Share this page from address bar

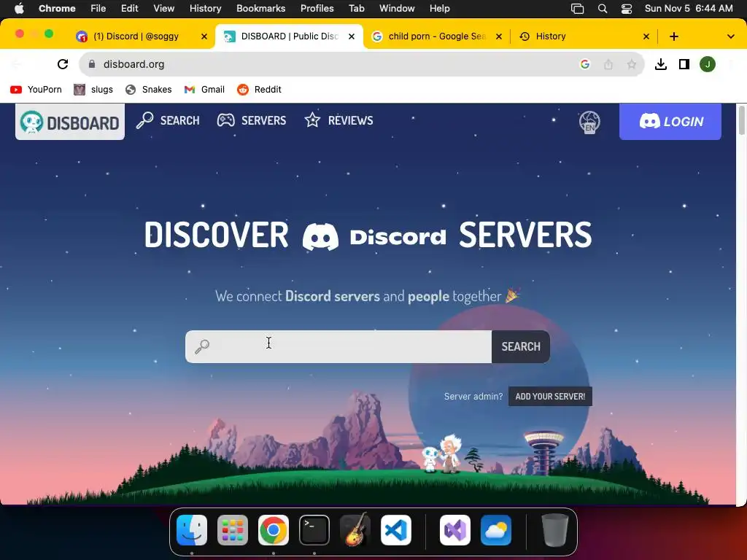(x=608, y=64)
